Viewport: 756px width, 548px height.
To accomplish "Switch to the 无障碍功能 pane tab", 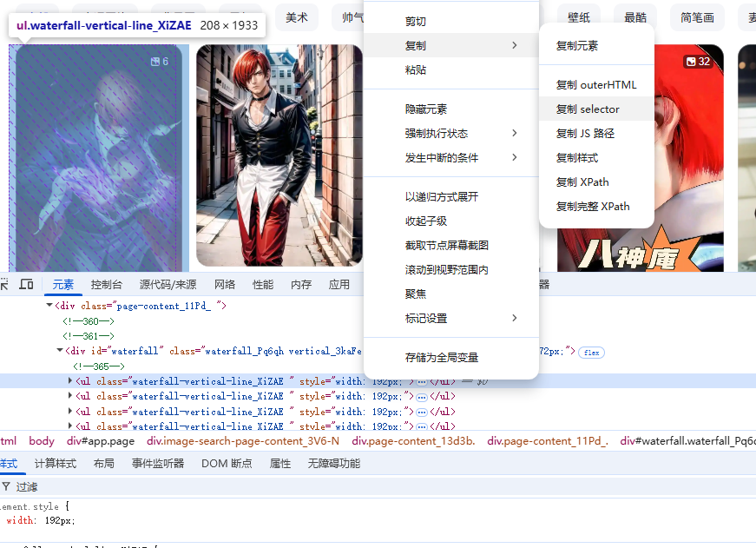I will tap(334, 464).
